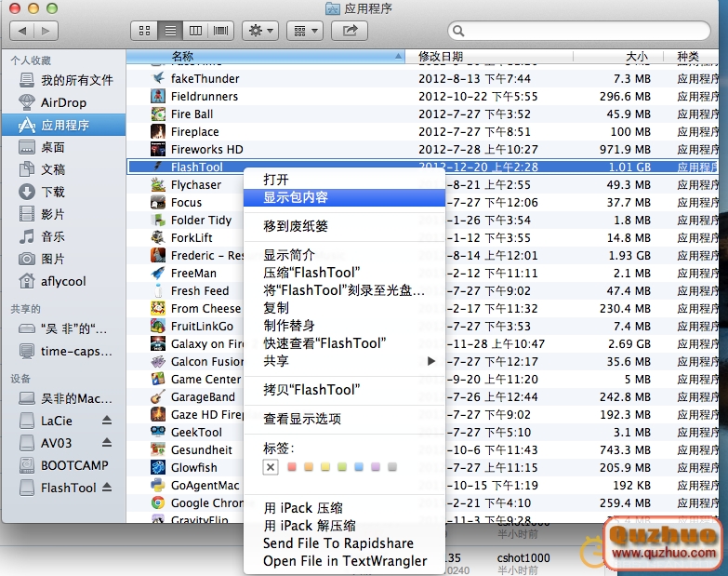Choose 用 iPack 压缩 menu entry
Image resolution: width=728 pixels, height=576 pixels.
pyautogui.click(x=344, y=508)
